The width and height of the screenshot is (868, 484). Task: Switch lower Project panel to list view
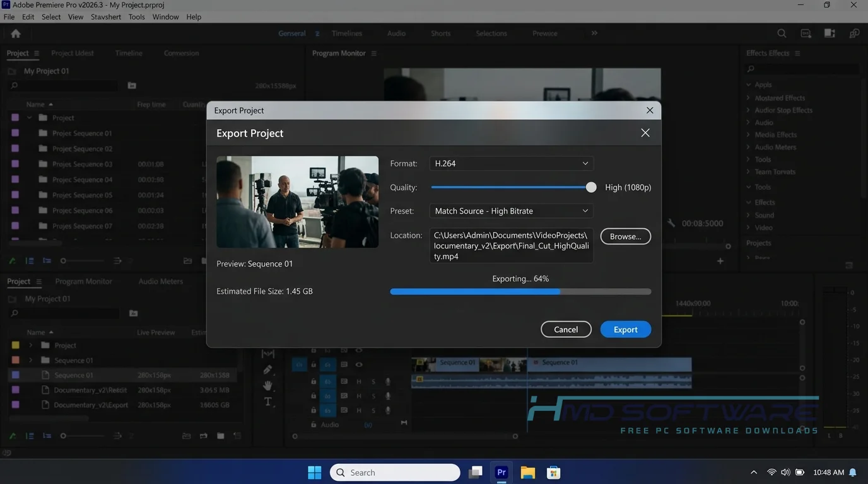[x=30, y=435]
